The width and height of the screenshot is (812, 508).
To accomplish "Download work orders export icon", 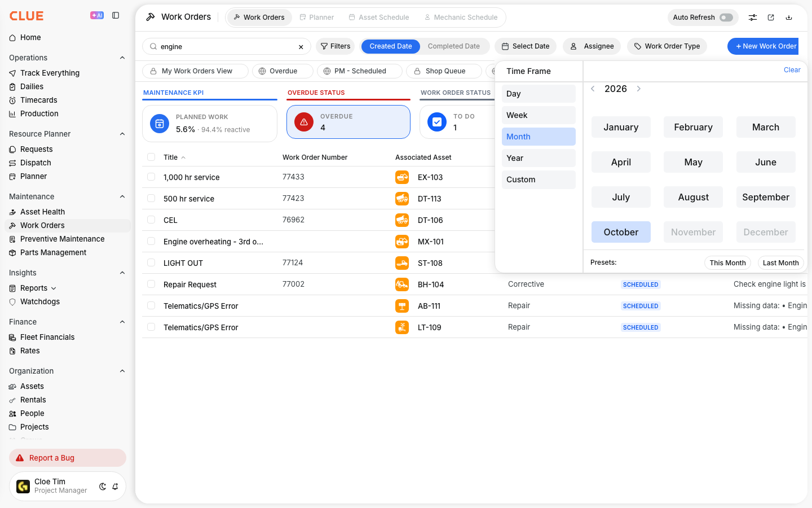I will tap(789, 17).
